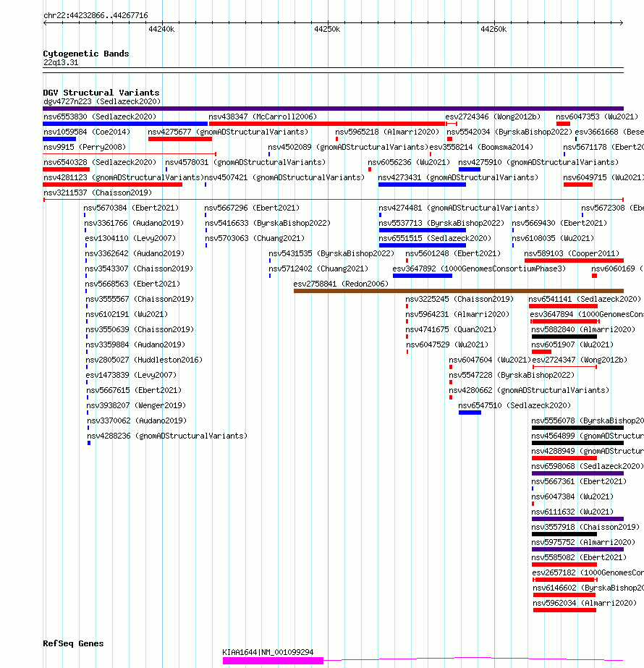Click the red nsv438347 variant bar
Screen dimensions: 644x668
pos(327,124)
